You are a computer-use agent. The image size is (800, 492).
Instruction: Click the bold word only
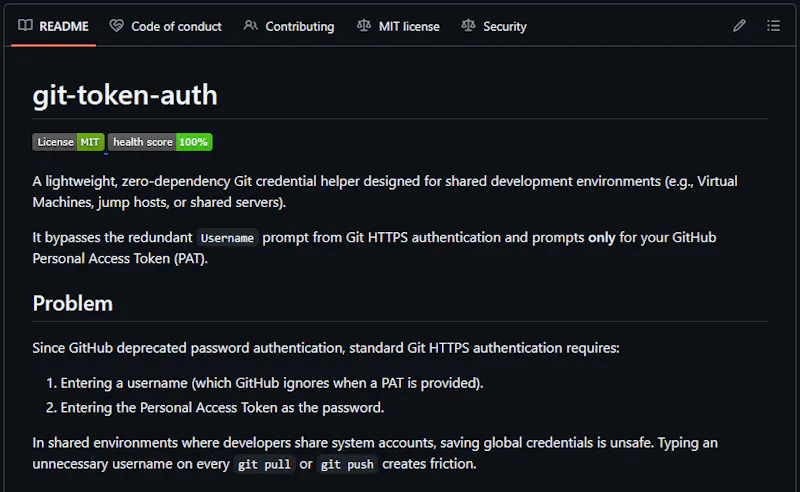click(x=602, y=237)
